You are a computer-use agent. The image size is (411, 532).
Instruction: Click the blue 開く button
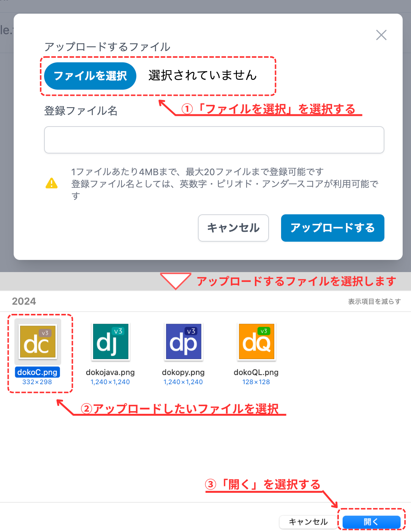(x=371, y=522)
